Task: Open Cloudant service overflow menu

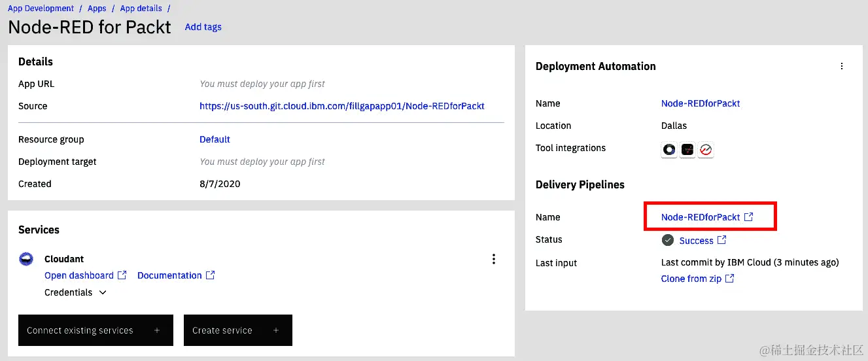Action: point(494,259)
